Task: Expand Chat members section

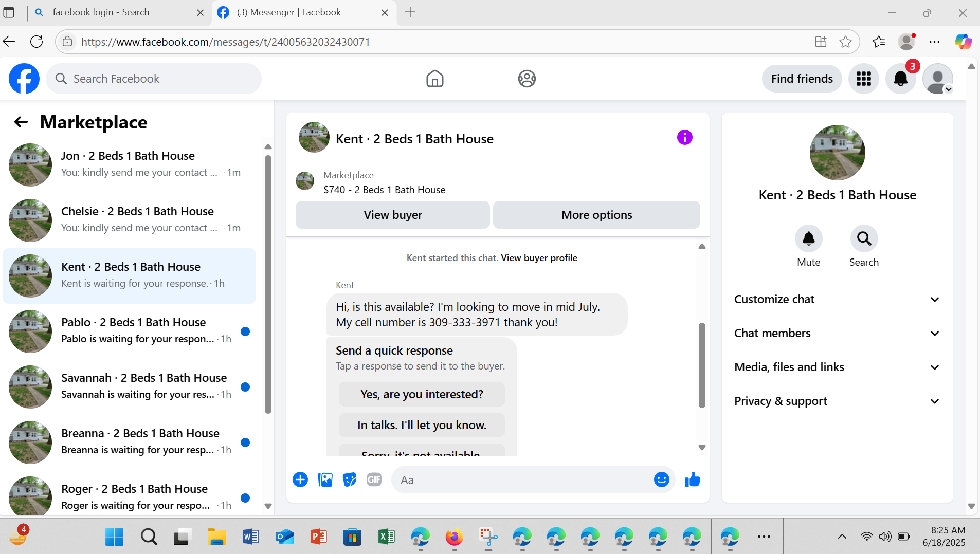Action: tap(837, 334)
